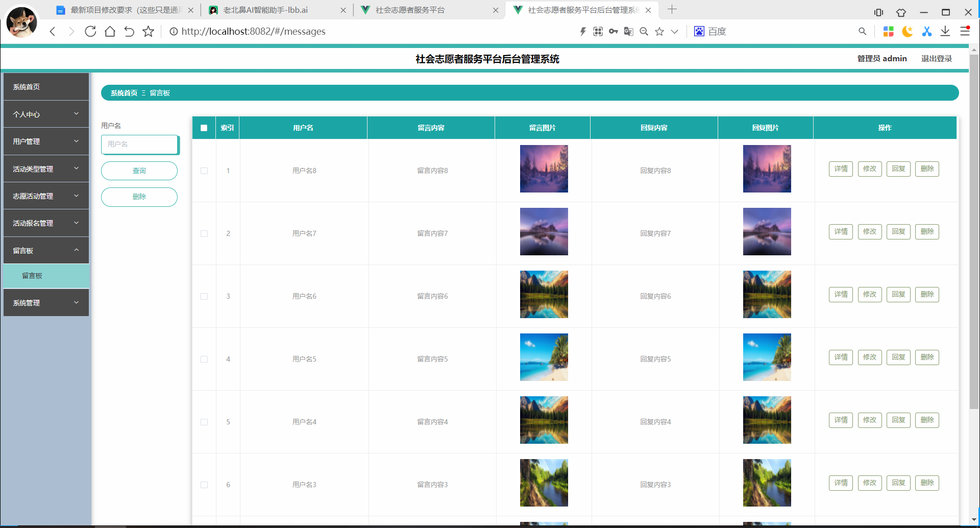The image size is (980, 528).
Task: Check the checkbox for row 3
Action: 204,296
